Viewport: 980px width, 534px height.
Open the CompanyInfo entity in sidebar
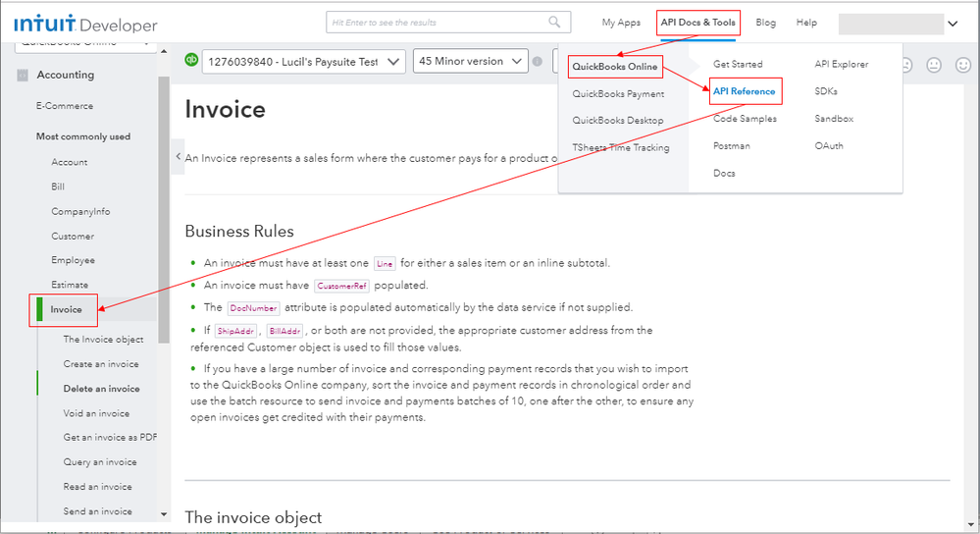(80, 211)
